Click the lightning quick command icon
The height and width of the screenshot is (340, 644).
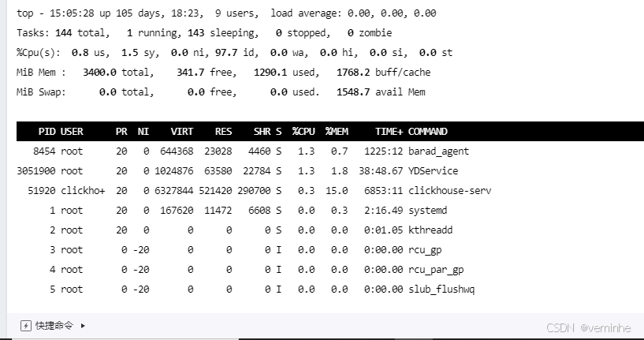[25, 326]
